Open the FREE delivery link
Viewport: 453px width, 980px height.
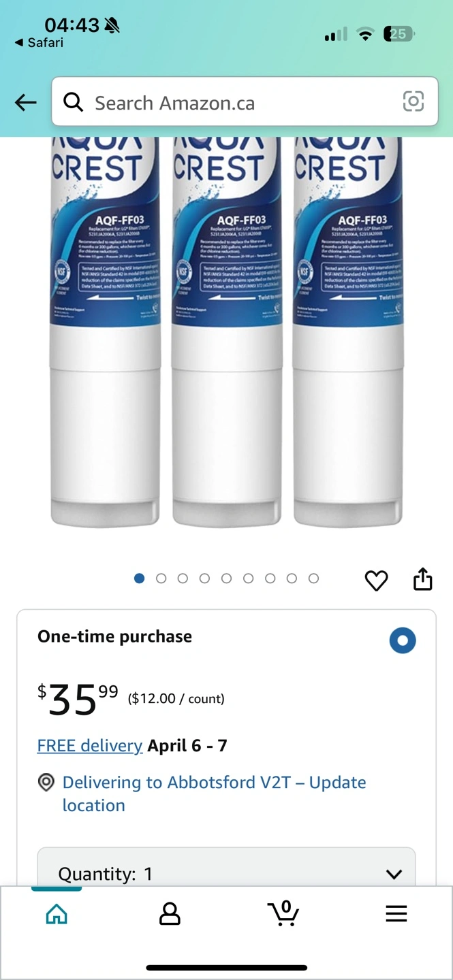coord(90,746)
